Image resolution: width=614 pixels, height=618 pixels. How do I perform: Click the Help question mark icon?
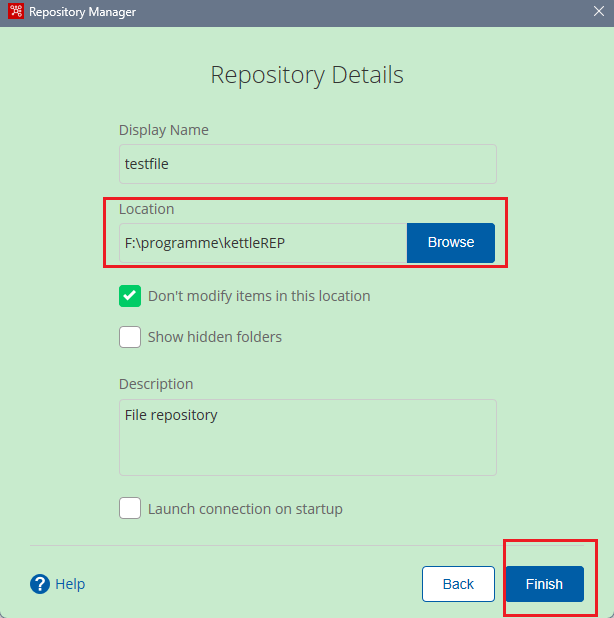pyautogui.click(x=40, y=584)
